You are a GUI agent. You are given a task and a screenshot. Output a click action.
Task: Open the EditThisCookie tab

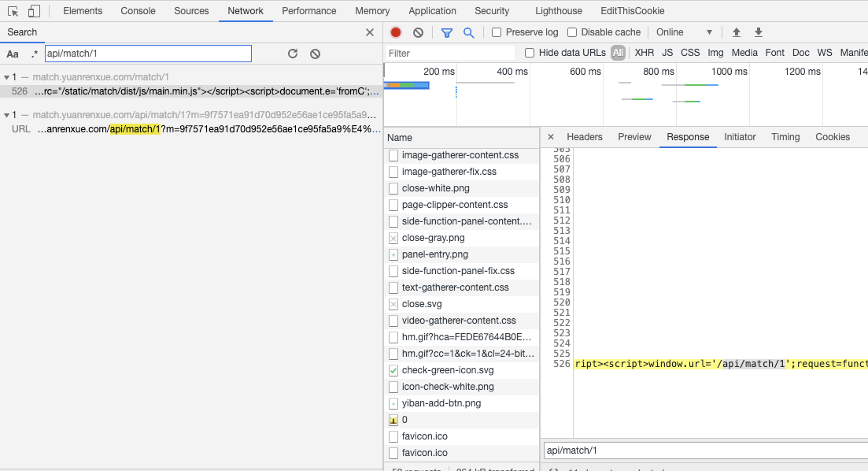(x=632, y=10)
